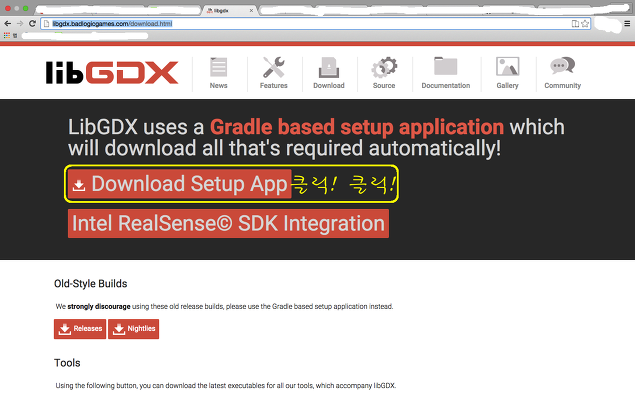Click the Tools heading
Screen dimensions: 635x396
(x=67, y=363)
